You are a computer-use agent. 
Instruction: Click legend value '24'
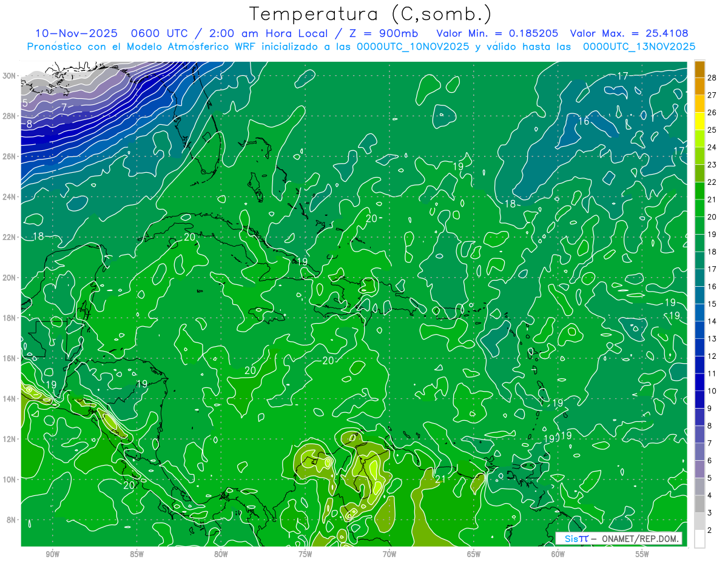(x=712, y=147)
